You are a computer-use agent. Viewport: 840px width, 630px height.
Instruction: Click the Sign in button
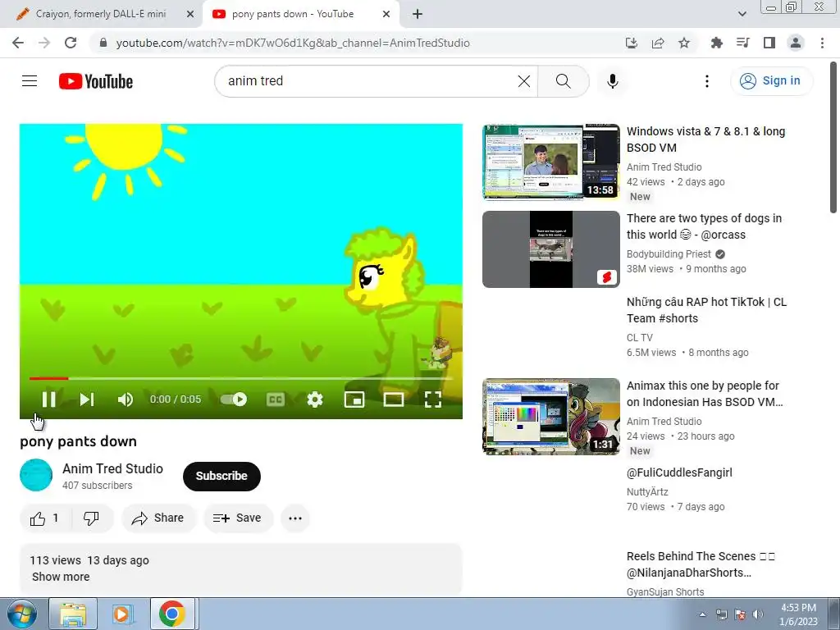click(x=771, y=81)
